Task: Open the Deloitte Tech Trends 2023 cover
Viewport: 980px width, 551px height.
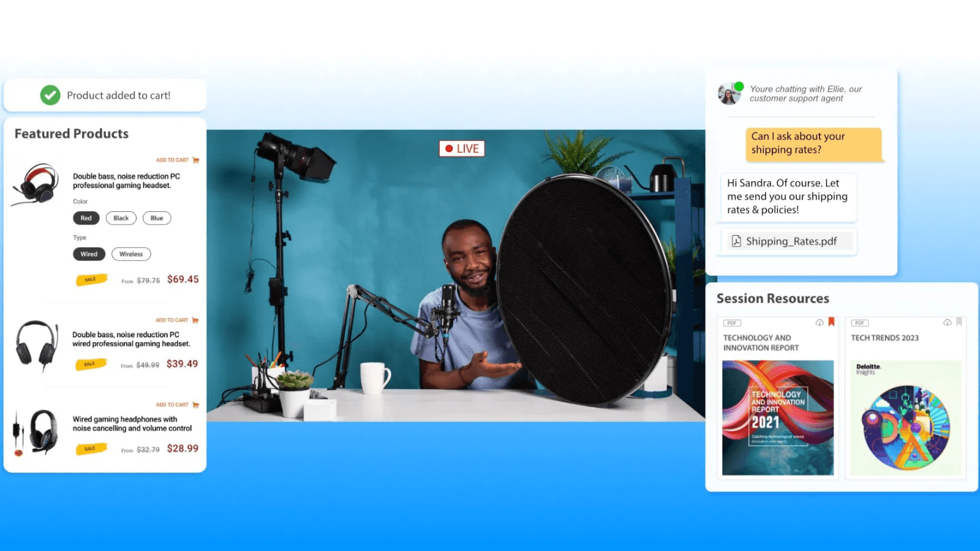Action: (x=905, y=418)
